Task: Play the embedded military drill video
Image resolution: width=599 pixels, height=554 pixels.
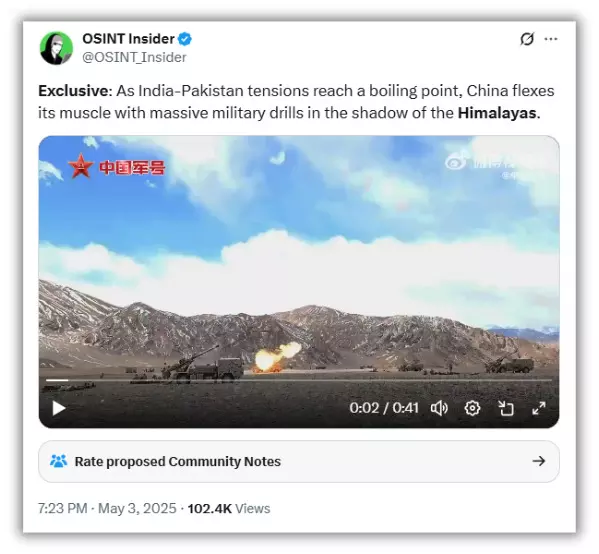Action: click(x=58, y=408)
